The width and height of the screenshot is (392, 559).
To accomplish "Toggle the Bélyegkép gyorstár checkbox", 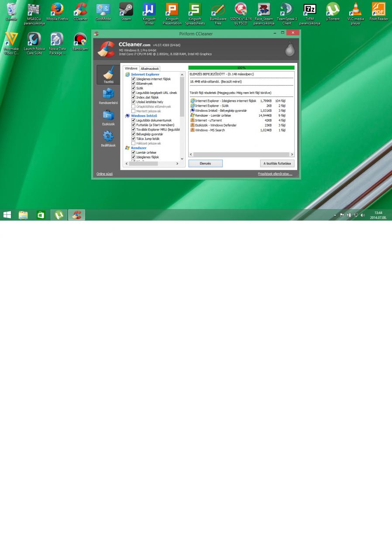I will [134, 134].
